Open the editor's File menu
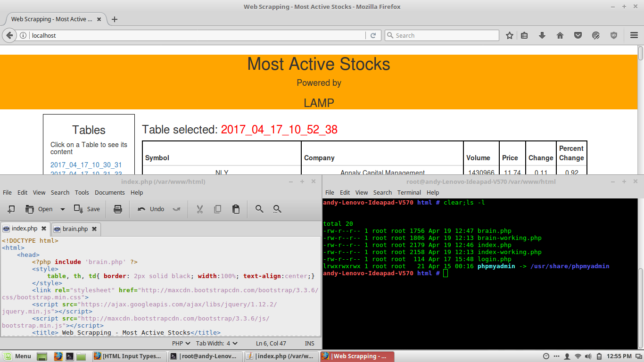644x362 pixels. coord(7,192)
